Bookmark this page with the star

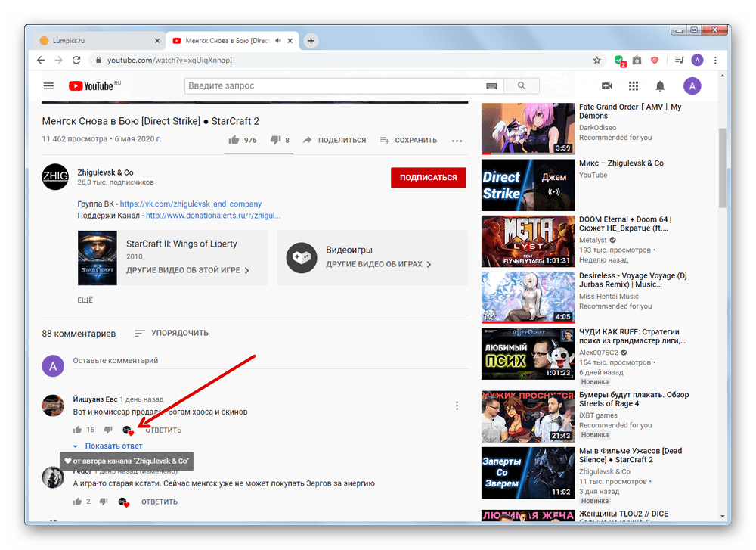[x=597, y=60]
